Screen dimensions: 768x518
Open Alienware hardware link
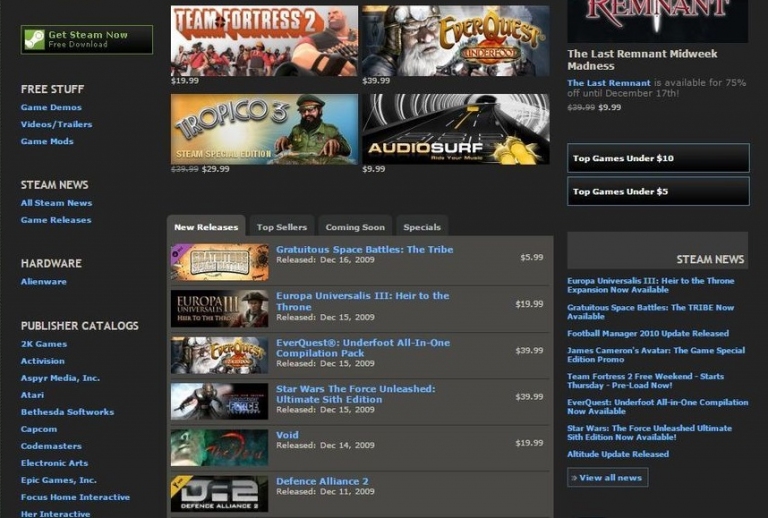coord(44,282)
